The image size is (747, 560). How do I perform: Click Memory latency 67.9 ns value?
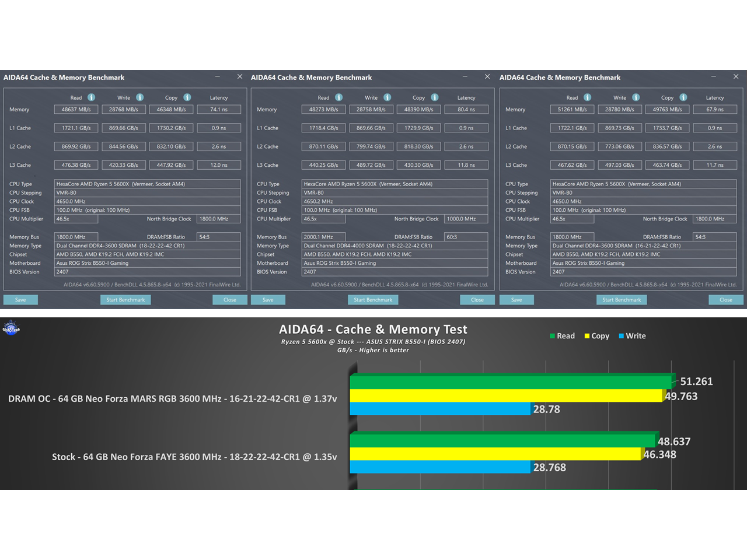[715, 109]
